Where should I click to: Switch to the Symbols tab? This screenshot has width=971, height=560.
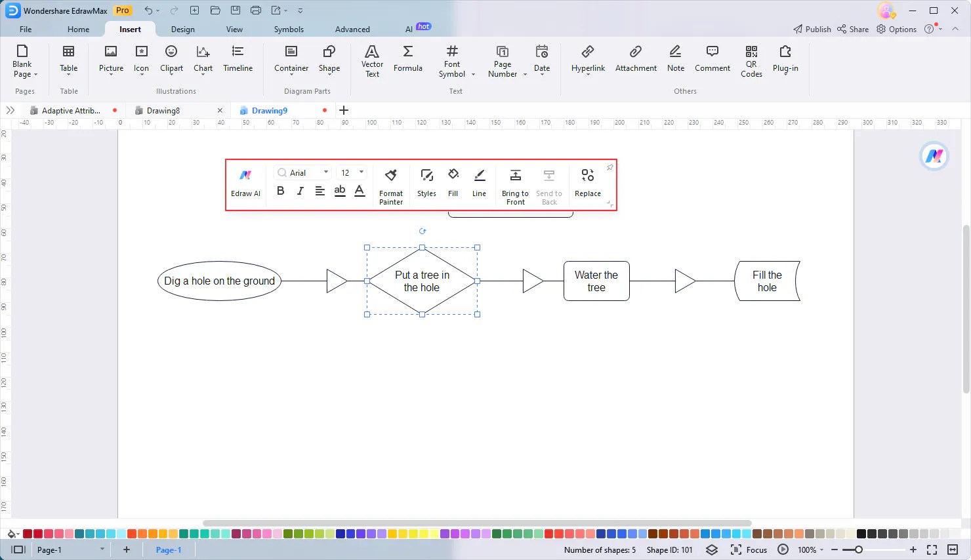coord(289,29)
